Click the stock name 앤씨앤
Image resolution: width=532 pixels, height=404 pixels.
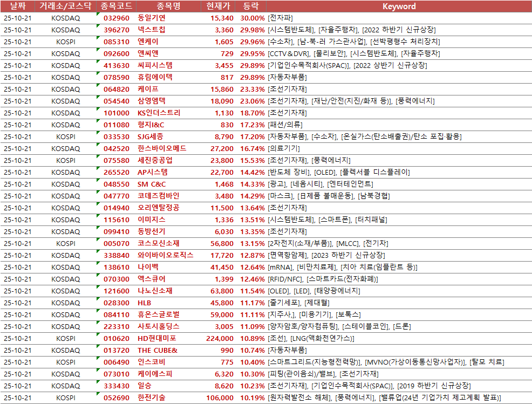click(x=148, y=53)
